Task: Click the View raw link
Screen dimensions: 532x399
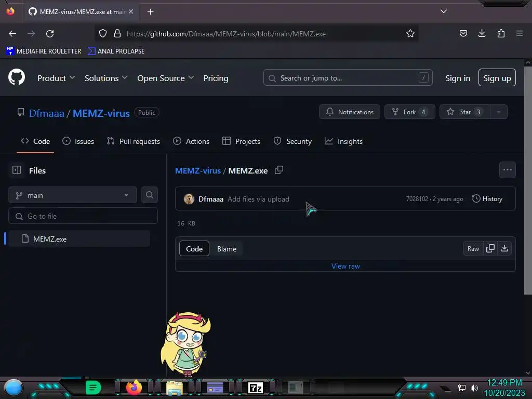Action: click(345, 266)
